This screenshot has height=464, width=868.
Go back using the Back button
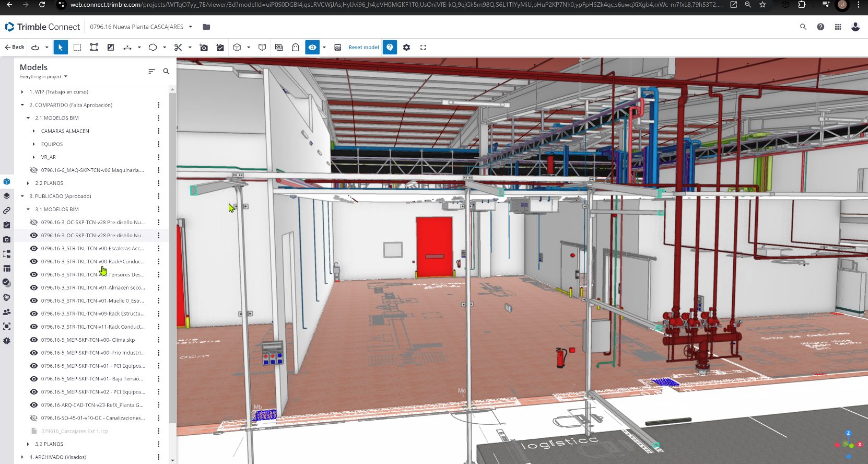[x=15, y=47]
